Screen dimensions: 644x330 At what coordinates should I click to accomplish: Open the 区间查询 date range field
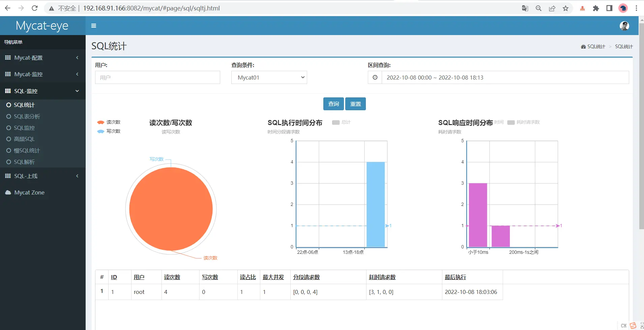505,78
